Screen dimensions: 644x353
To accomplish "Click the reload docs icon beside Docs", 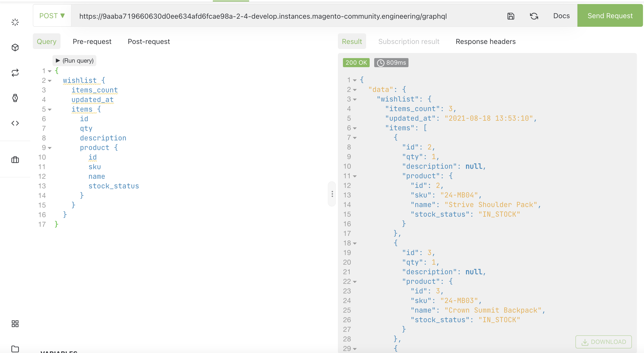I will point(534,16).
